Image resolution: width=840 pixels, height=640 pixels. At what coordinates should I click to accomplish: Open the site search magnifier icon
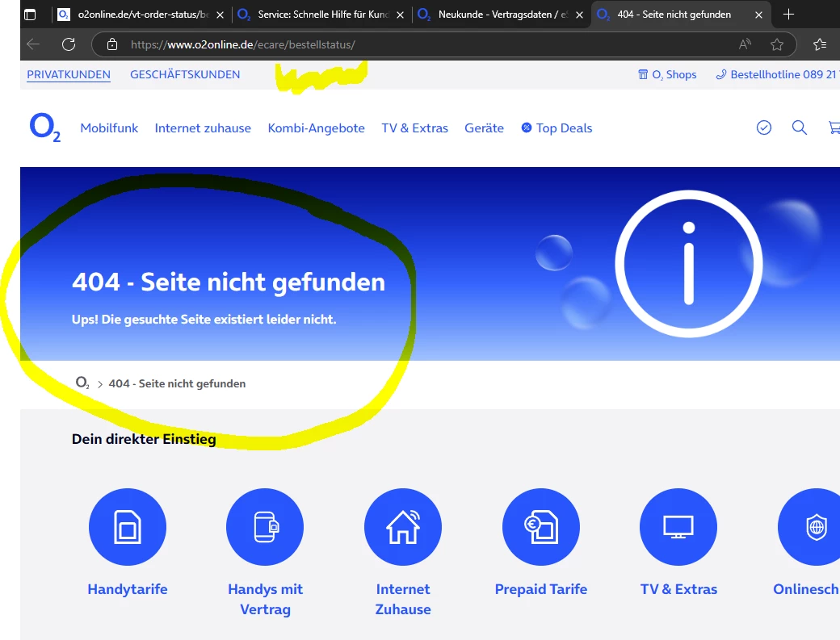(x=800, y=128)
